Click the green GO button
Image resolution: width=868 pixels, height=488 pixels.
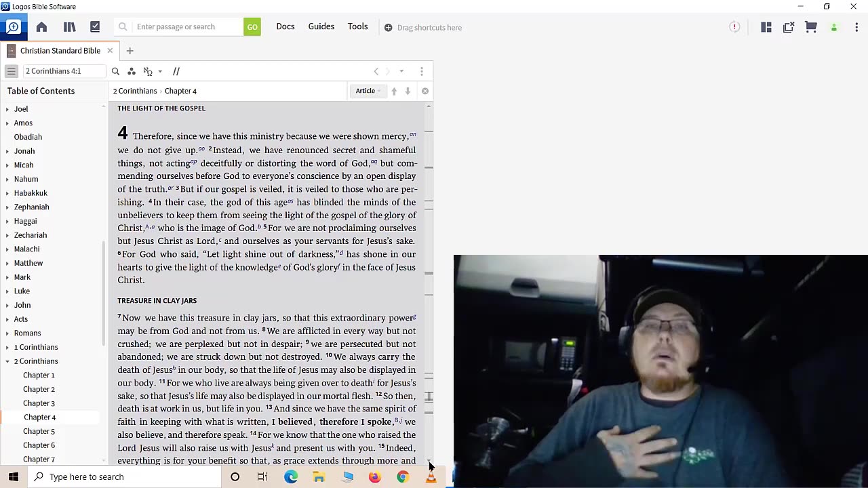[252, 27]
